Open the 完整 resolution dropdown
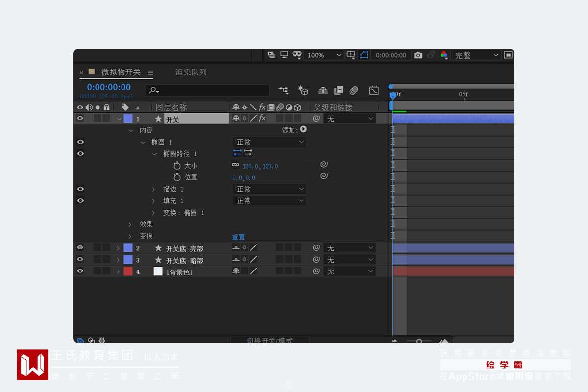The height and width of the screenshot is (392, 588). click(x=476, y=55)
